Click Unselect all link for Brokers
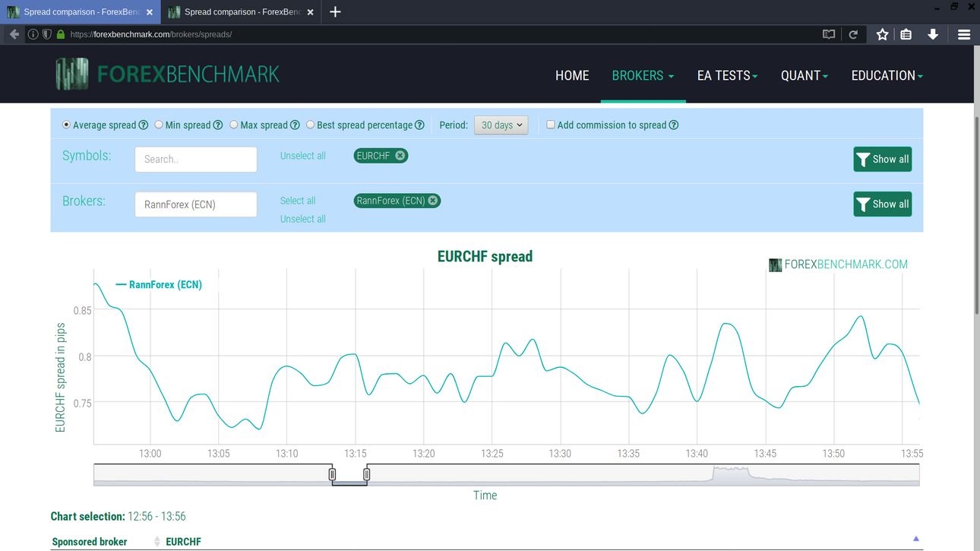The width and height of the screenshot is (980, 551). point(302,219)
